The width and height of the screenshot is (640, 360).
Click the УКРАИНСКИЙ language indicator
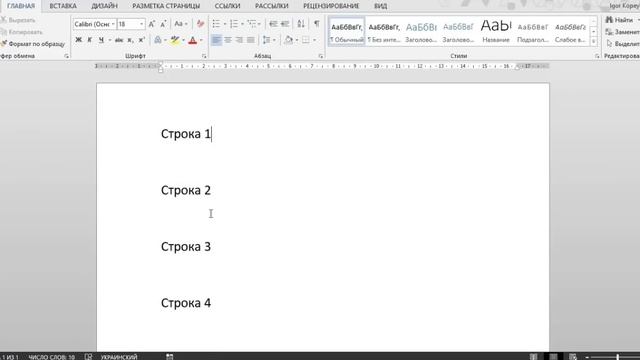[119, 357]
